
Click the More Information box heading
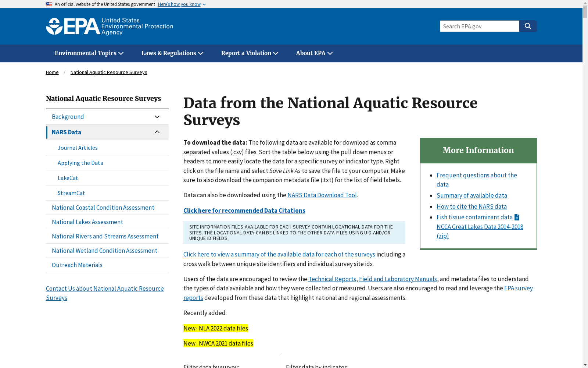[478, 151]
